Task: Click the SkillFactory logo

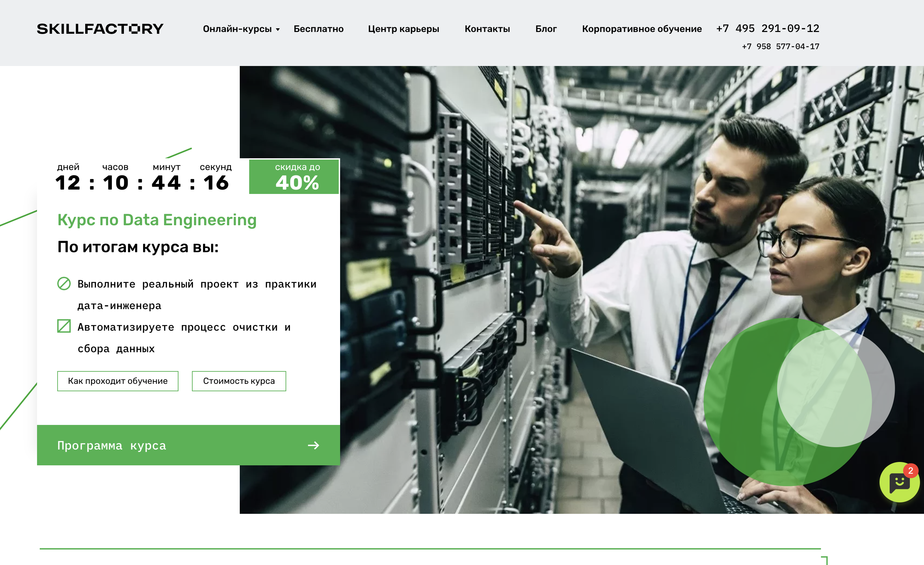Action: click(x=100, y=29)
